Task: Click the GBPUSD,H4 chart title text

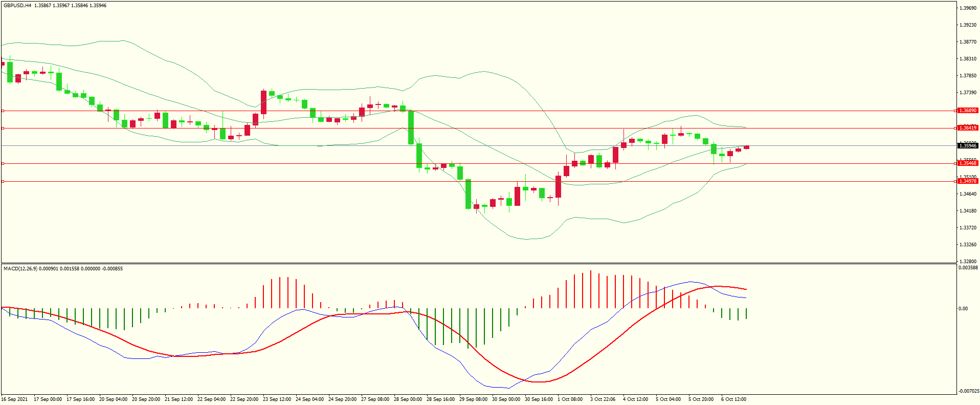Action: (x=17, y=6)
